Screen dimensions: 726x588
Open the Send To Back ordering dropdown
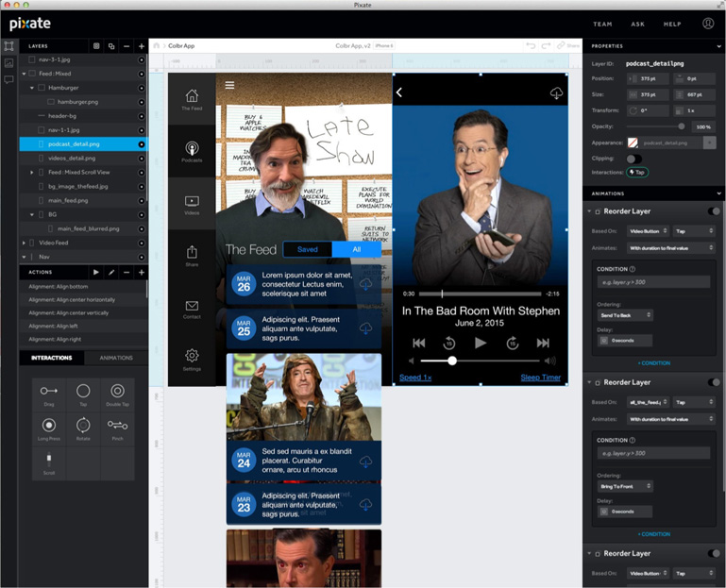(625, 315)
